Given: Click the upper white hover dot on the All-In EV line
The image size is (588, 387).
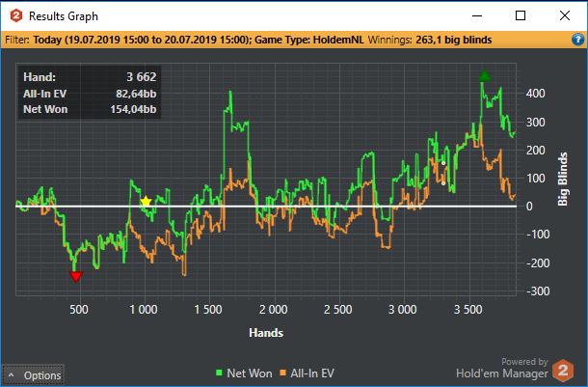Looking at the screenshot, I should click(443, 163).
